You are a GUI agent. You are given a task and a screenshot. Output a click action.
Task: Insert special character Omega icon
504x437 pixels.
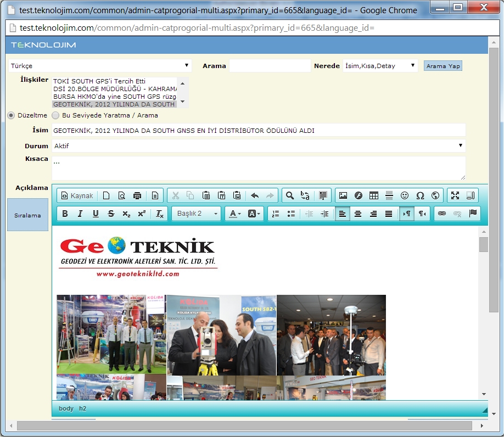point(420,195)
